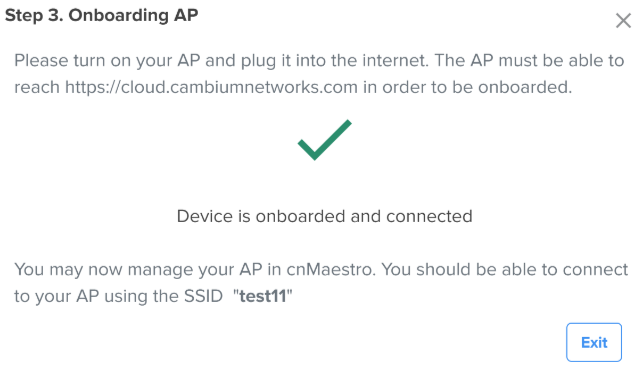Viewport: 633px width, 369px height.
Task: Click the 'Please turn on your AP' sentence
Action: click(x=221, y=61)
